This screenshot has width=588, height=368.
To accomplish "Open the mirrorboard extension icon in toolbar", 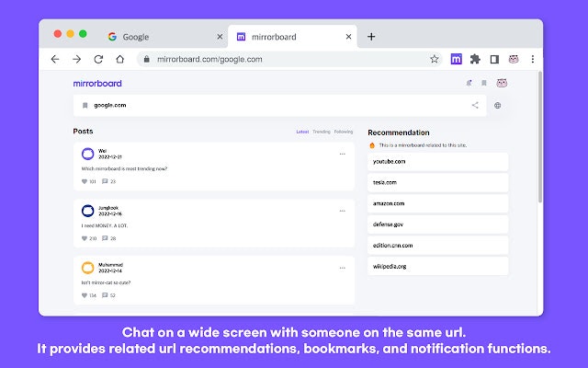I will 456,59.
